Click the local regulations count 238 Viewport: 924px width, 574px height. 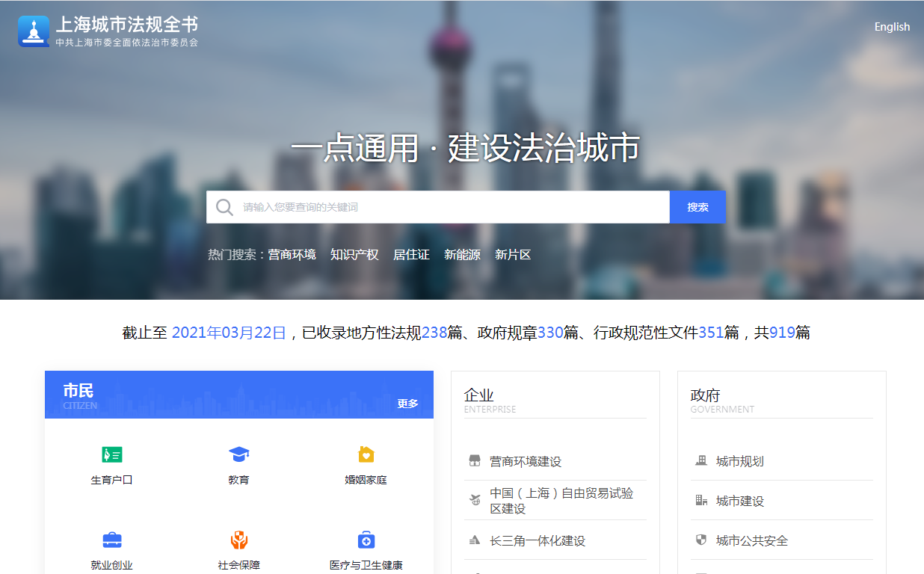click(434, 333)
